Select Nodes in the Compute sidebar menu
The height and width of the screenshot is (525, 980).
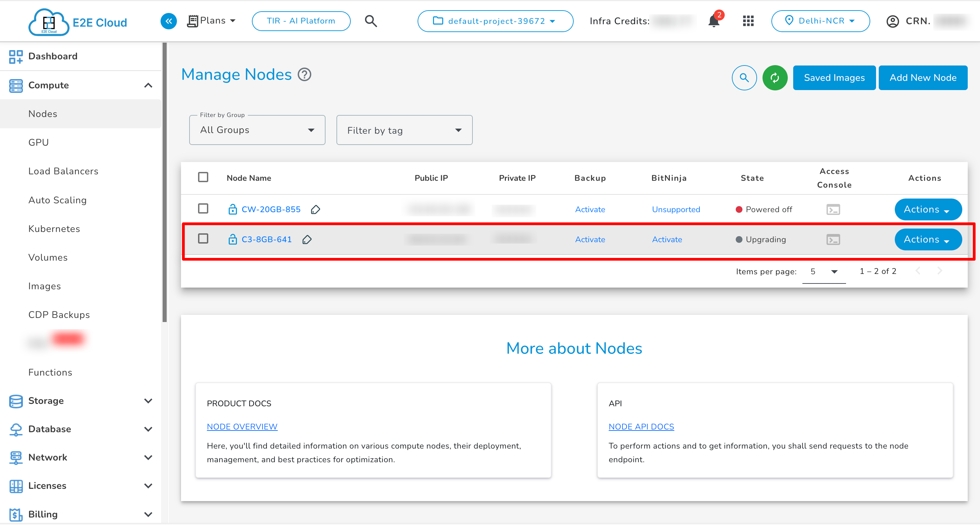click(43, 114)
